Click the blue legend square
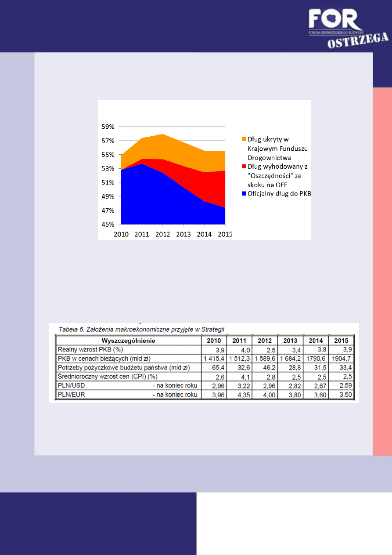This screenshot has width=392, height=555. pos(244,194)
